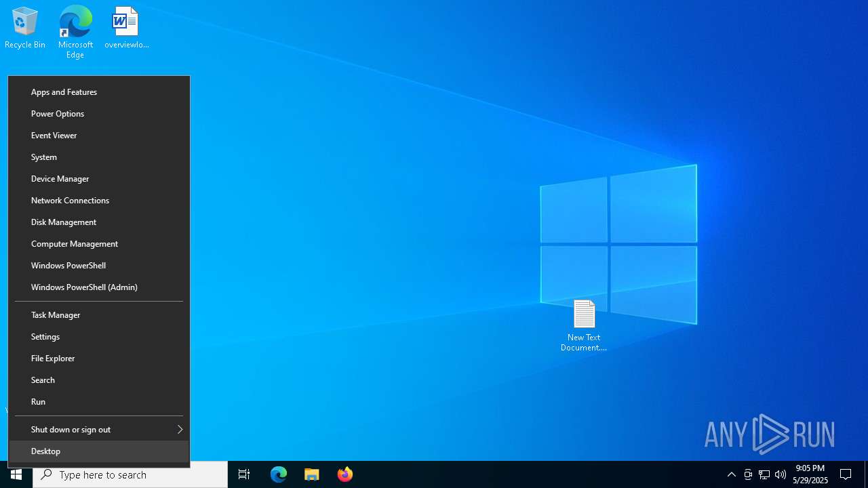The width and height of the screenshot is (868, 488).
Task: Launch Windows PowerShell (Admin) entry
Action: [x=99, y=287]
